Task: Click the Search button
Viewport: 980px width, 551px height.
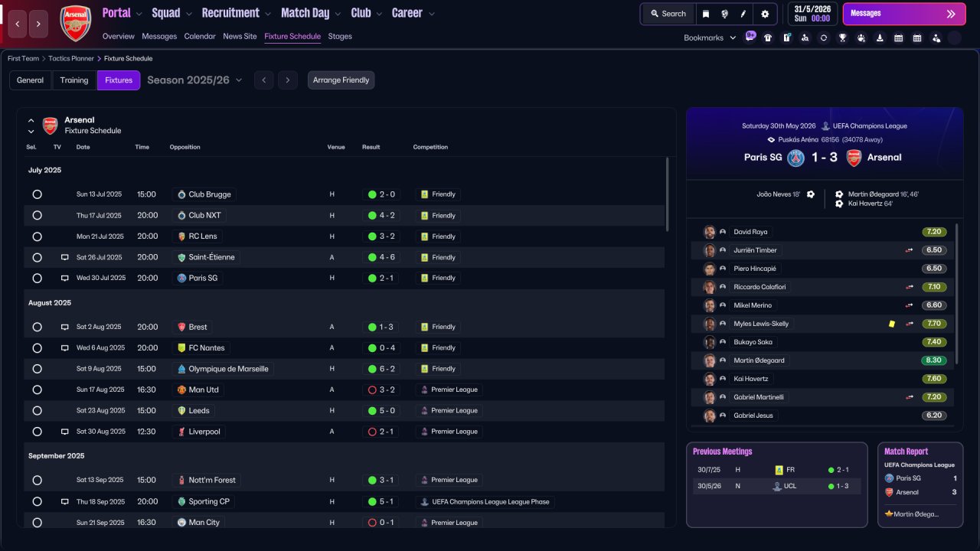Action: point(668,14)
